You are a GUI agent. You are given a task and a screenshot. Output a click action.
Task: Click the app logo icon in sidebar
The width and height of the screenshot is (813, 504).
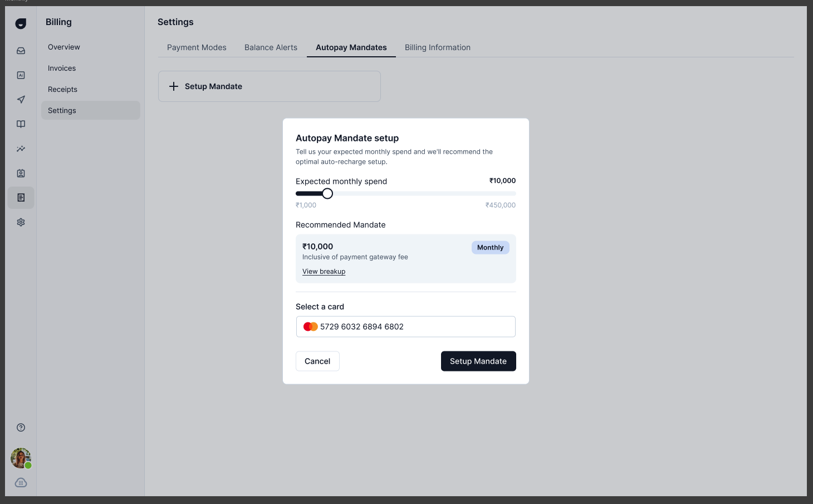[21, 23]
